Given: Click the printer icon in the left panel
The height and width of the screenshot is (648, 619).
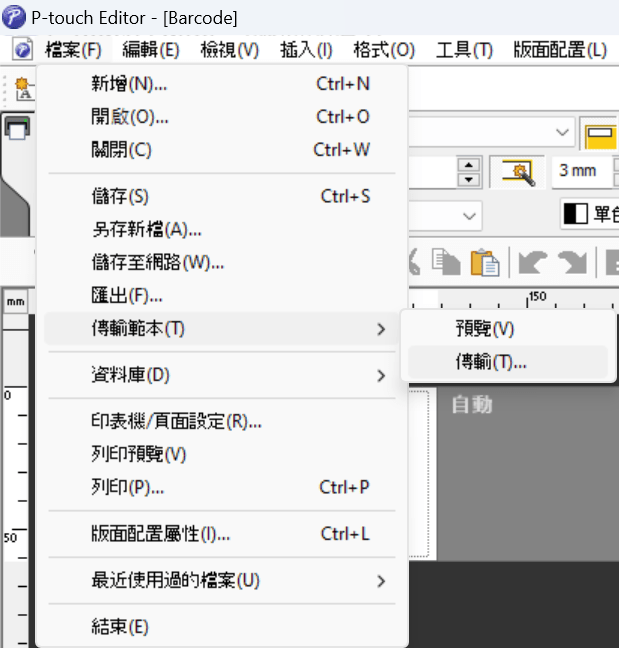Looking at the screenshot, I should pyautogui.click(x=17, y=128).
